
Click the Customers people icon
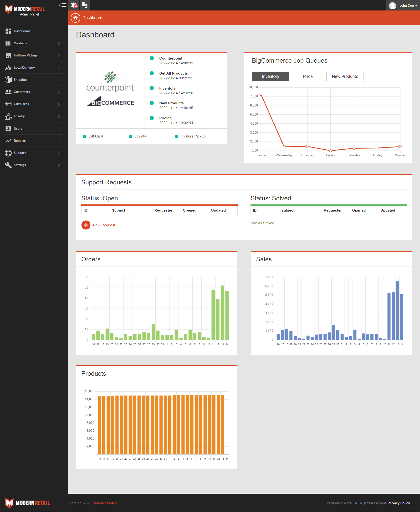click(8, 92)
